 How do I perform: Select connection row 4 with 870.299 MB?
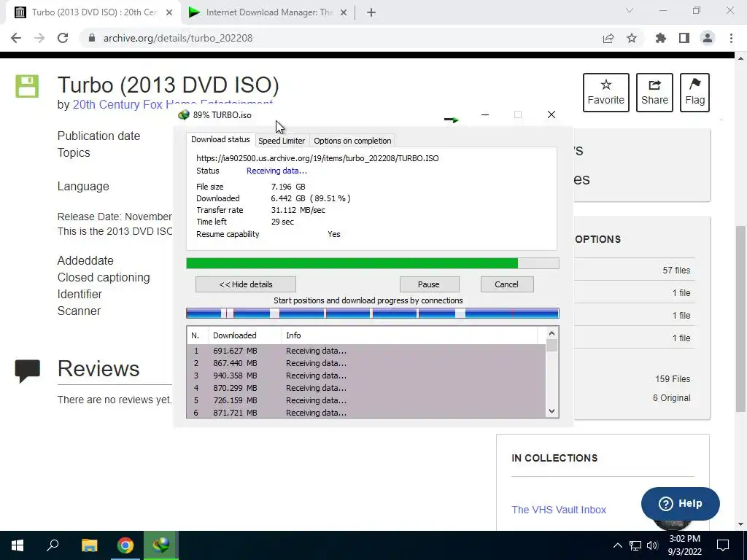tap(366, 388)
